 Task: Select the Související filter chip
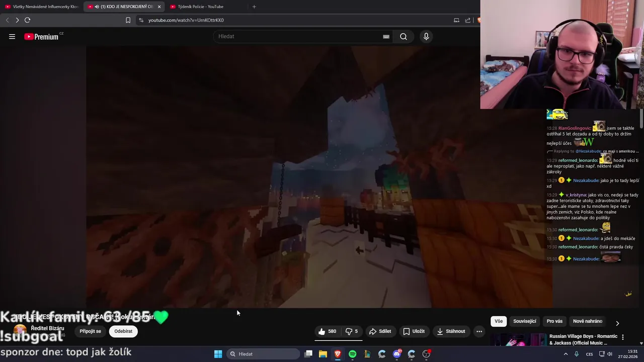coord(525,321)
